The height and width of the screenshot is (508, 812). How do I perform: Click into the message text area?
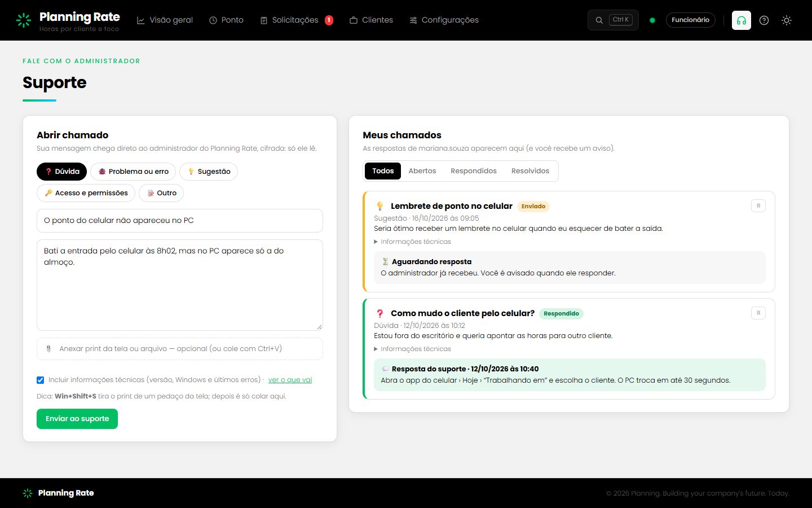pos(180,285)
